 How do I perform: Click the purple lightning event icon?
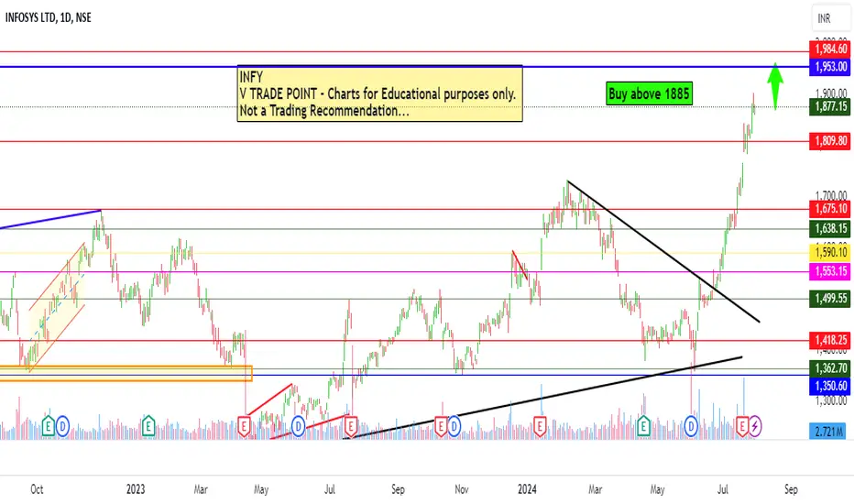pyautogui.click(x=755, y=426)
